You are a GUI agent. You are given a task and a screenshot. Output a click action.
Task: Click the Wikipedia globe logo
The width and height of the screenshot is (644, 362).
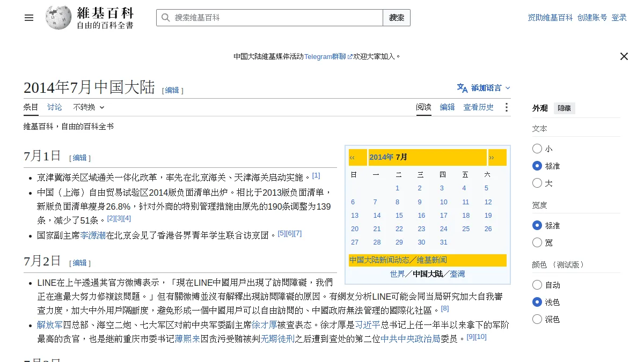(58, 18)
